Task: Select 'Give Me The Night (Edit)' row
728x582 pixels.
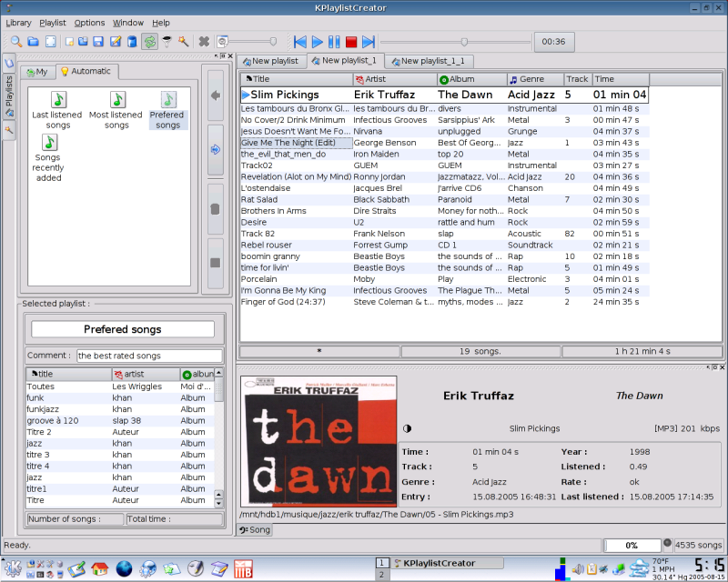Action: (x=445, y=143)
